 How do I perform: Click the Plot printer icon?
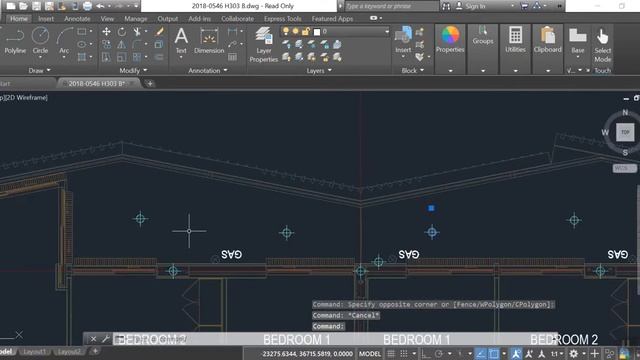(x=87, y=6)
